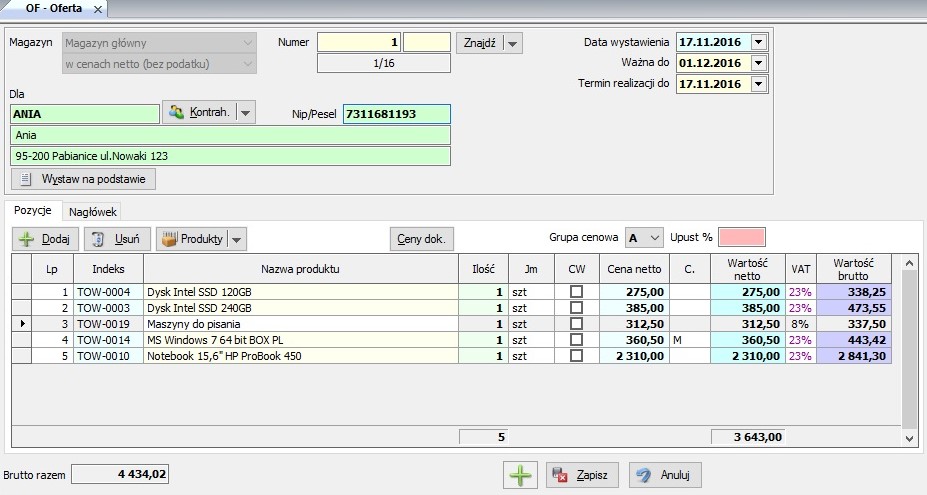Click the Zapisz save button
This screenshot has width=927, height=495.
point(583,474)
